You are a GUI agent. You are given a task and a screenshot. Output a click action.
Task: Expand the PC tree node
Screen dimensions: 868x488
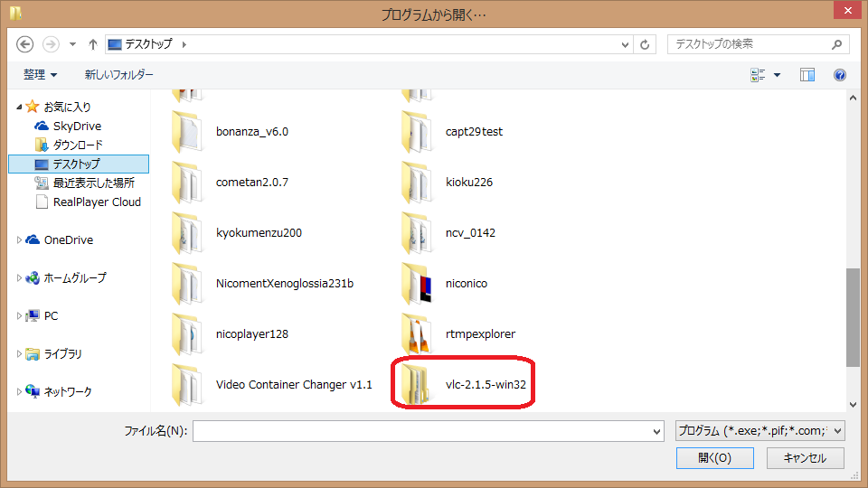[19, 316]
